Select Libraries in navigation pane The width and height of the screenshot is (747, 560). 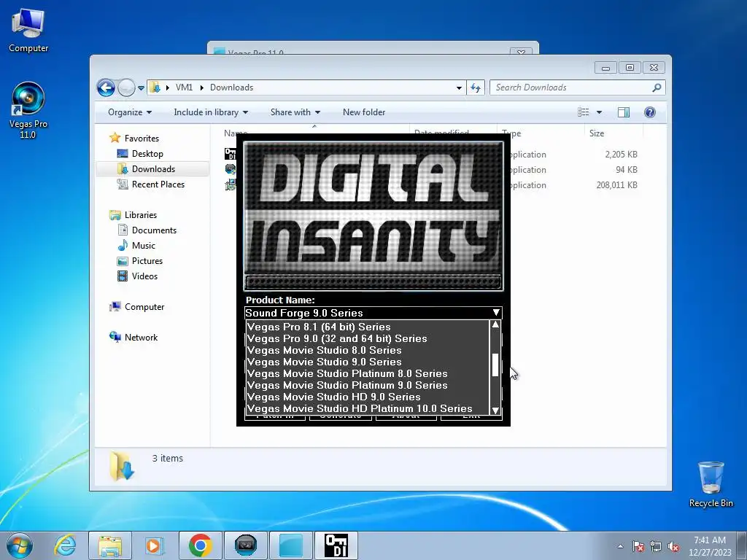coord(141,215)
